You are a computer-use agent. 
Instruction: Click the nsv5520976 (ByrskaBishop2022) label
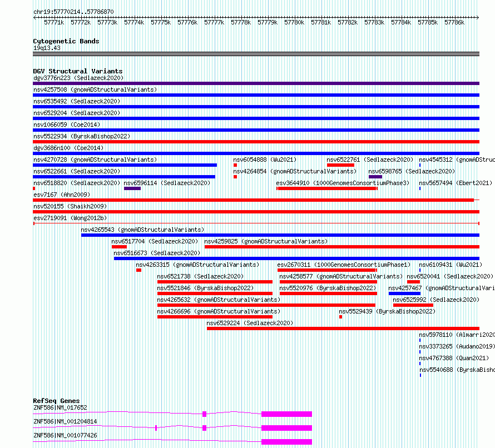pyautogui.click(x=328, y=288)
